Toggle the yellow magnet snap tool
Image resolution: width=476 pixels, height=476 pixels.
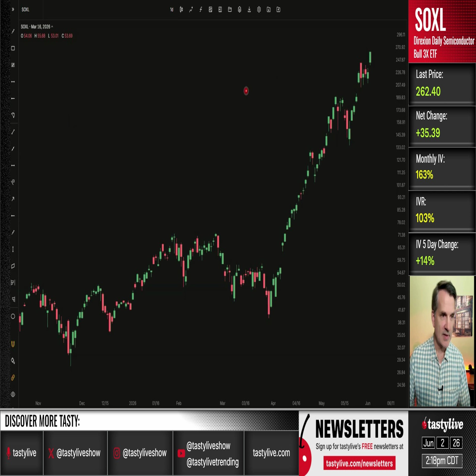pyautogui.click(x=13, y=344)
